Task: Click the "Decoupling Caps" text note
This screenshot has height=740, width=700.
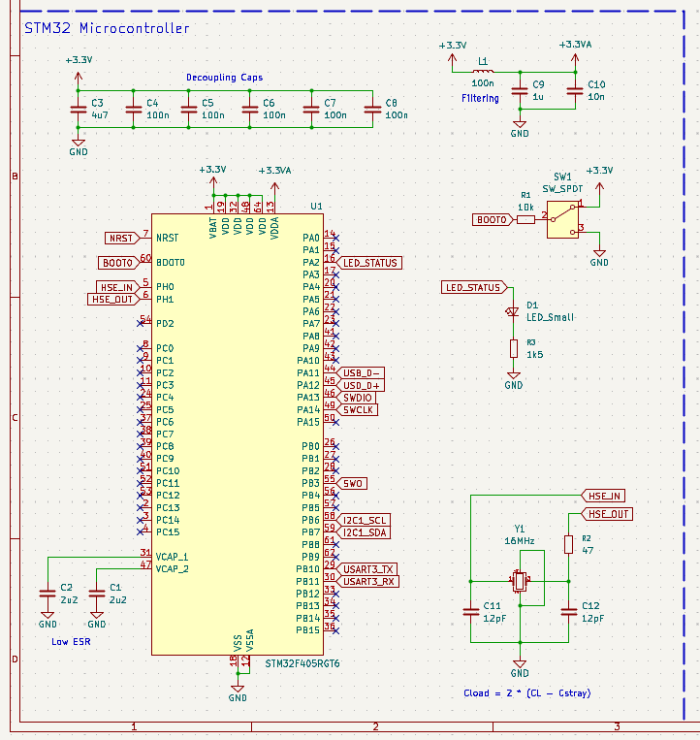Action: (224, 78)
